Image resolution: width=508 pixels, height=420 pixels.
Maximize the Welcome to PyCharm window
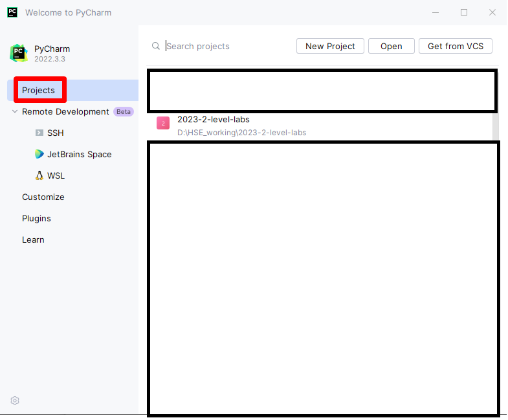point(464,12)
